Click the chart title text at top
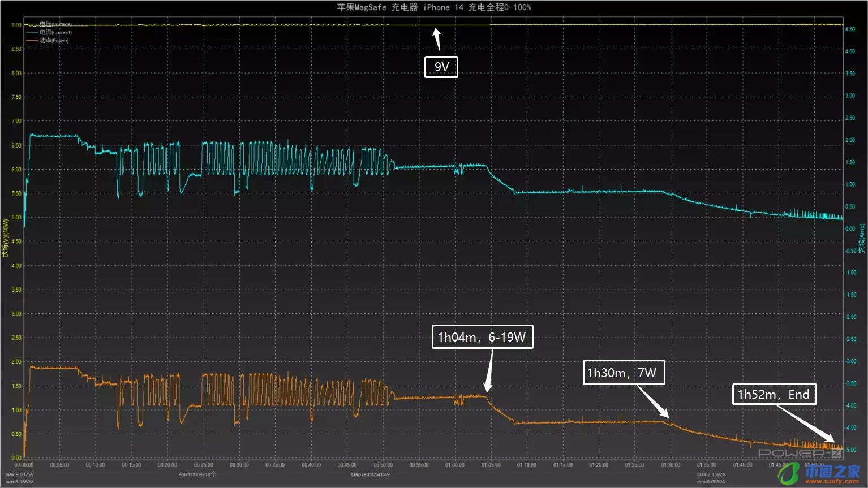The height and width of the screenshot is (488, 868). point(434,7)
